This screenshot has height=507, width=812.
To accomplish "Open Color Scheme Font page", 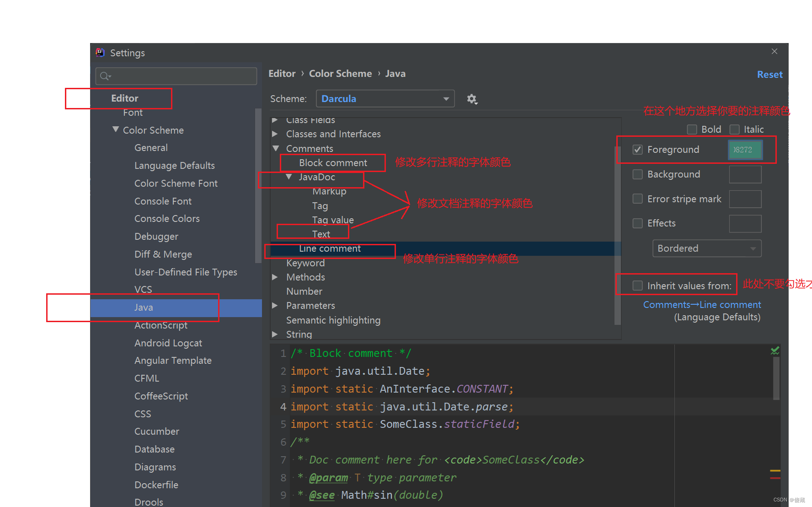I will click(176, 183).
